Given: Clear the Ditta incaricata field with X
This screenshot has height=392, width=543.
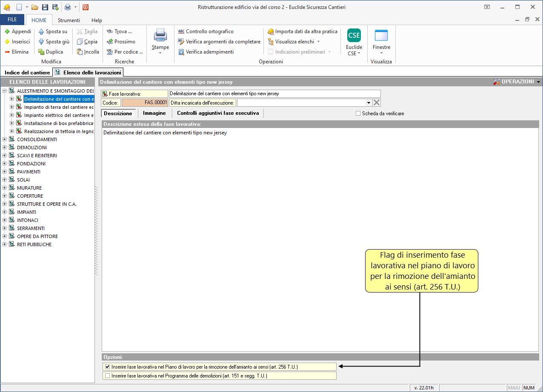Looking at the screenshot, I should (377, 102).
